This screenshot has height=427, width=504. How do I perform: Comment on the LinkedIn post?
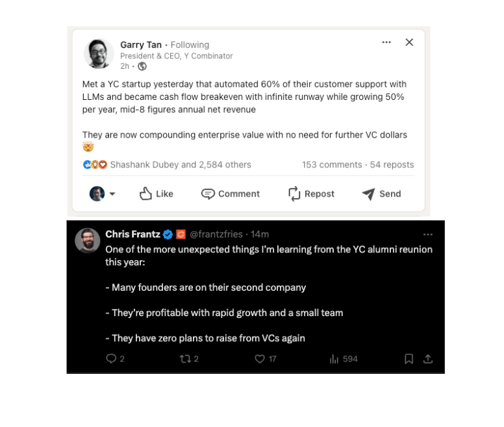click(x=230, y=193)
